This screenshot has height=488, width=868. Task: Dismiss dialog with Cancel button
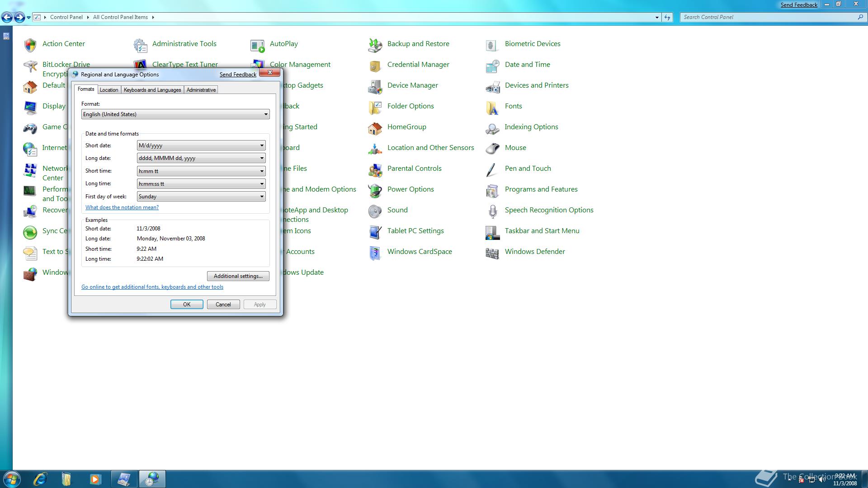pyautogui.click(x=223, y=305)
